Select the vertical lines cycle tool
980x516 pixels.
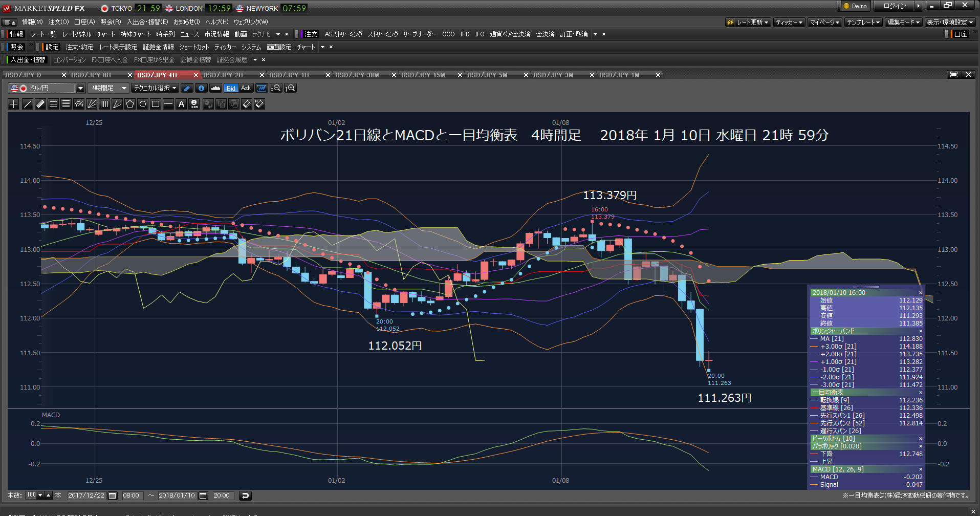[104, 104]
